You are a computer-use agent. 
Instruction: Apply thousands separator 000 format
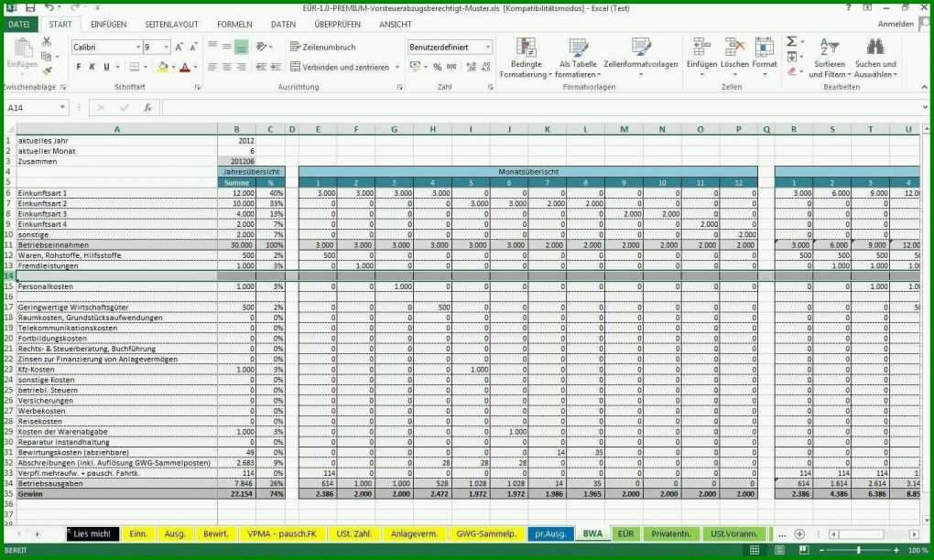coord(451,67)
